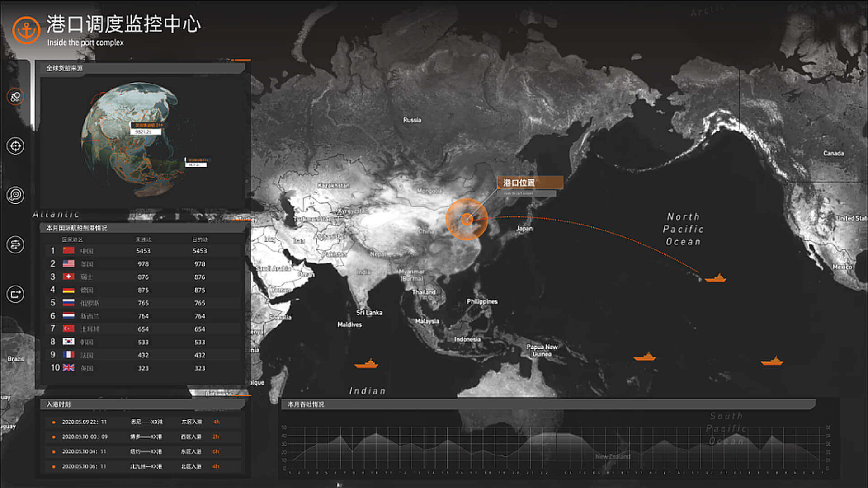Click 北九州—XX港 route text
The width and height of the screenshot is (868, 488).
click(146, 466)
